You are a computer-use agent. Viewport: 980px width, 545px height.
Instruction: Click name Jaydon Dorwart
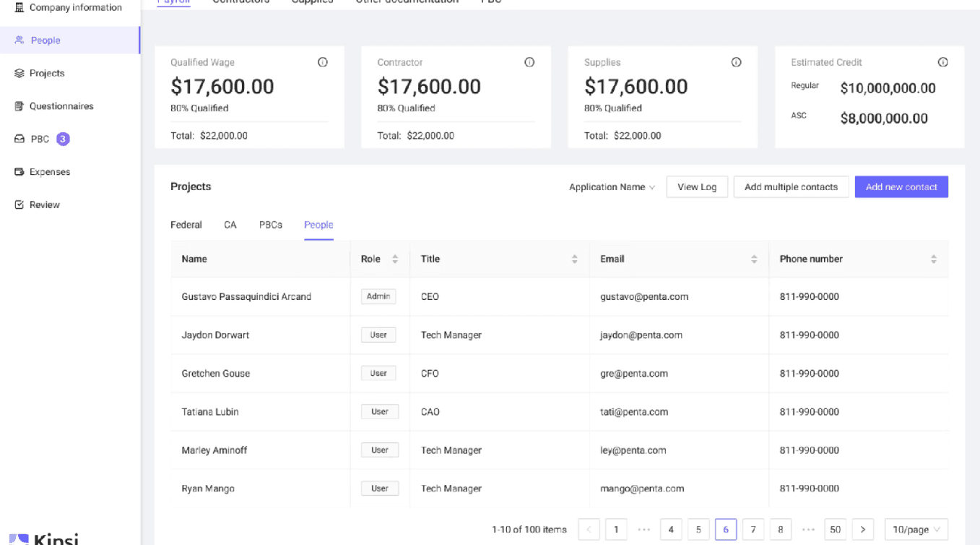215,335
